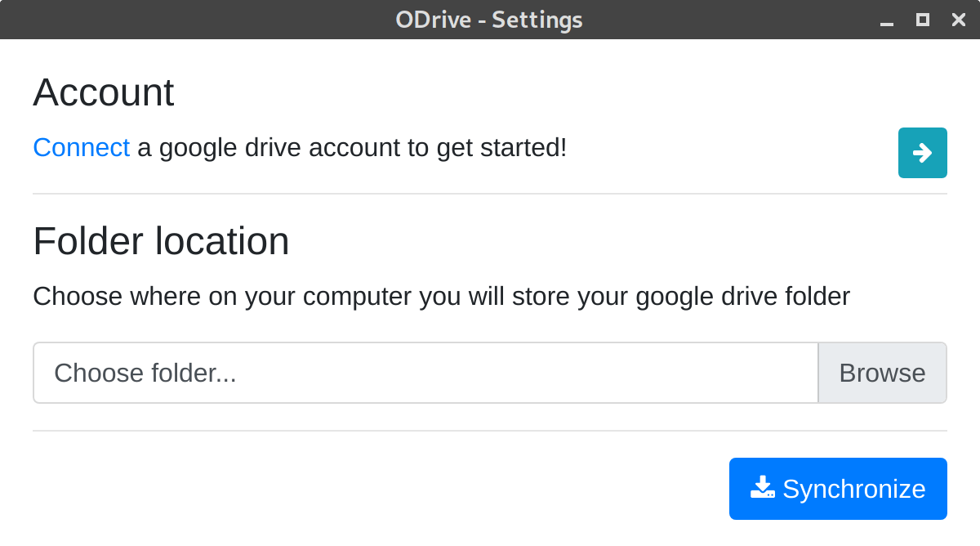980x546 pixels.
Task: Click the teal arrow connect button
Action: [922, 153]
